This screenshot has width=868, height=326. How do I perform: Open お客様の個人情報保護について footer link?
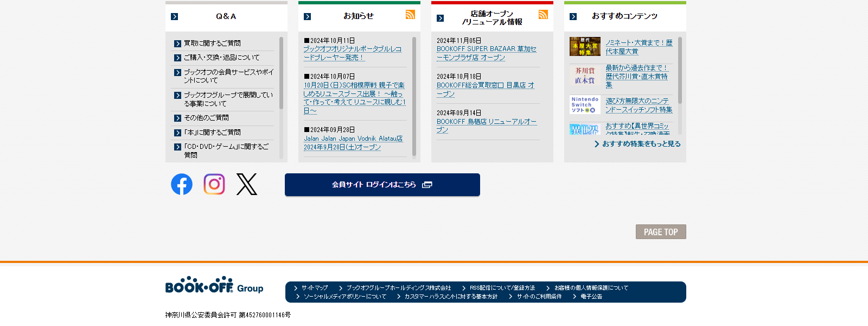click(x=591, y=288)
